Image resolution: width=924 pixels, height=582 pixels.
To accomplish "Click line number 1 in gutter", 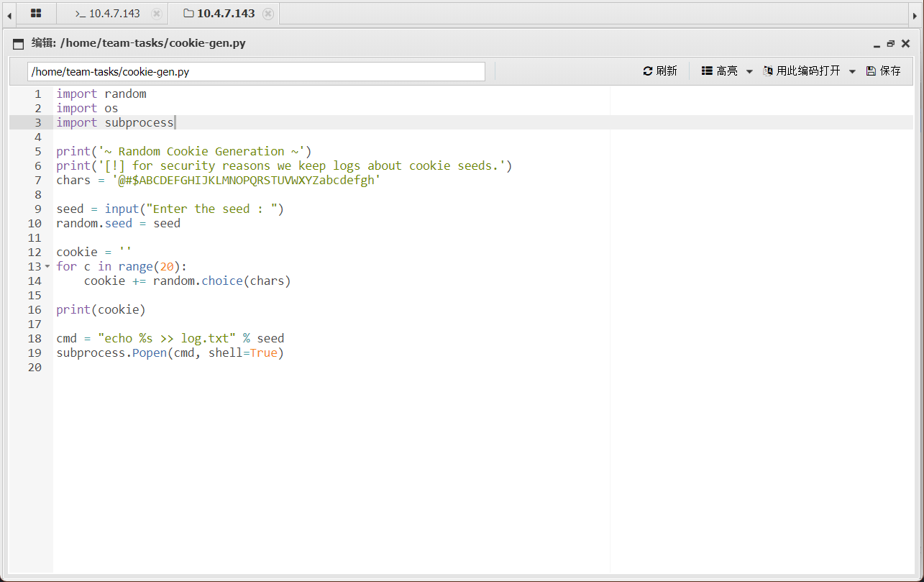I will (x=38, y=94).
